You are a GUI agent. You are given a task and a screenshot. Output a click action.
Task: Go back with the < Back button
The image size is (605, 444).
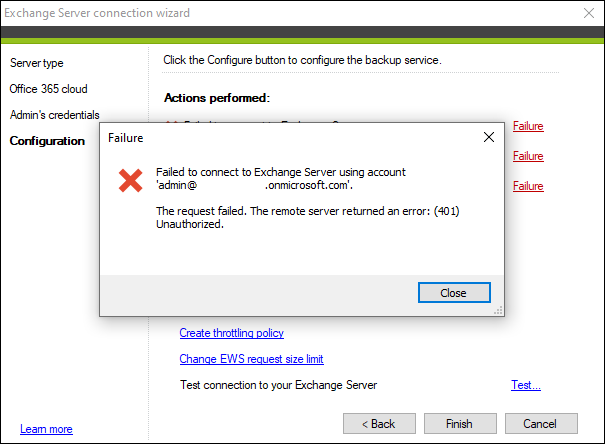(379, 424)
